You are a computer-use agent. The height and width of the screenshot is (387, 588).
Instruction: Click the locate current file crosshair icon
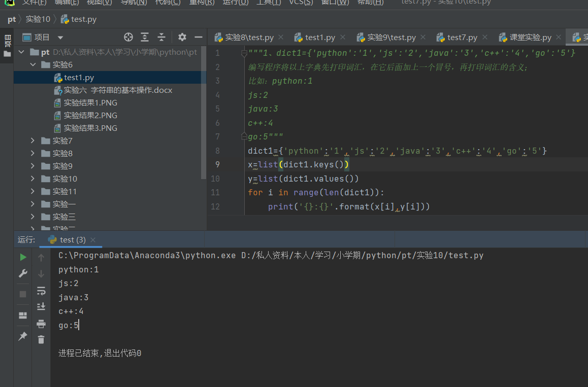click(128, 37)
